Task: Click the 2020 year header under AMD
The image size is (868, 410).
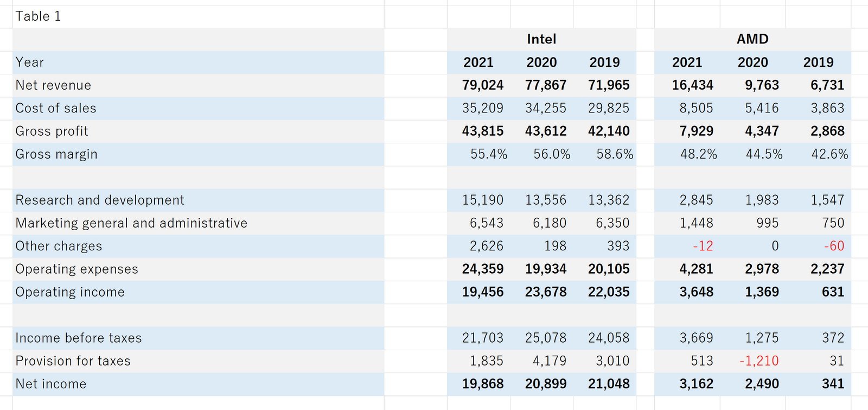Action: coord(752,62)
